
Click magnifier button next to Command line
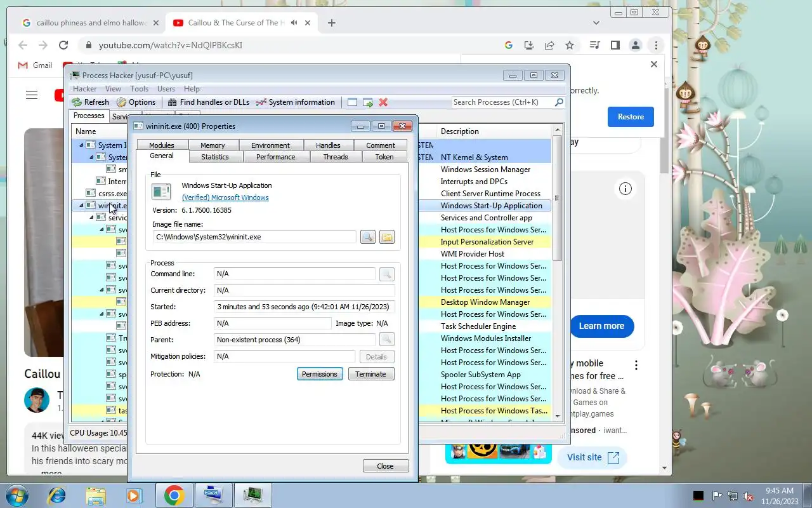[386, 274]
